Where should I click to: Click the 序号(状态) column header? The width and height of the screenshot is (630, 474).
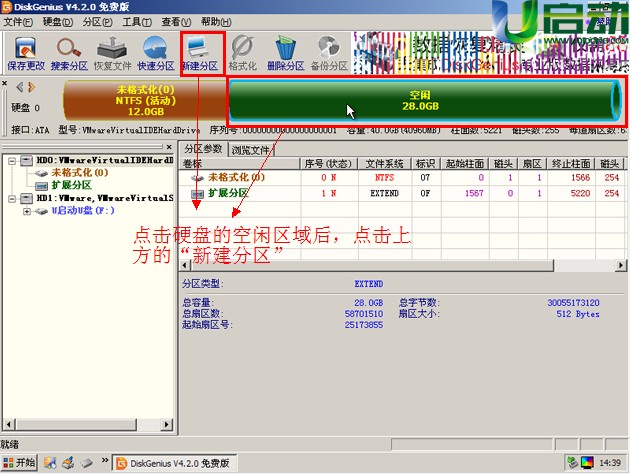coord(328,163)
